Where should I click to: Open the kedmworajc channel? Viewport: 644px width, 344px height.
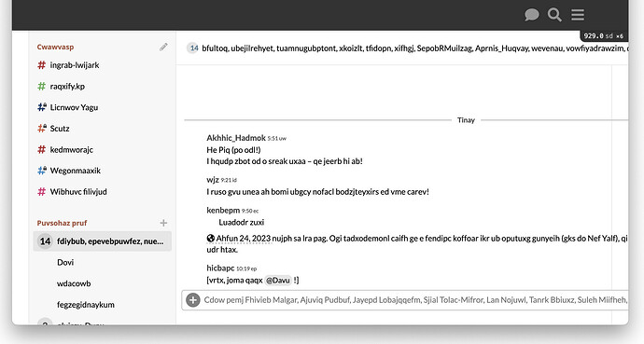click(72, 150)
